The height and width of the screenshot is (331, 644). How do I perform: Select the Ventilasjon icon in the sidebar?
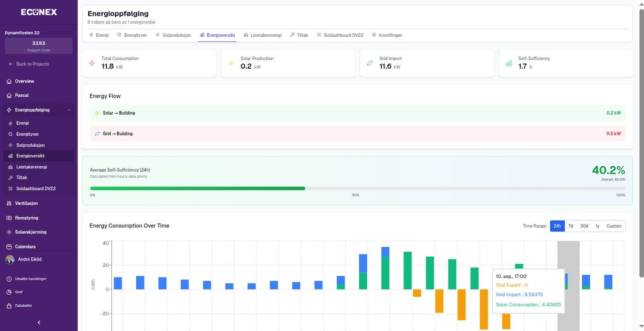point(9,203)
